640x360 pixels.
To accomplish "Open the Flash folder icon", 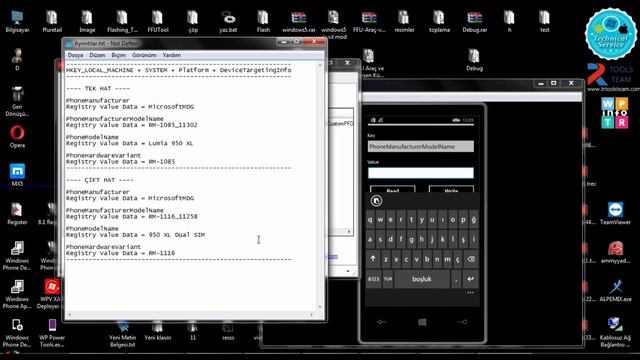I will [263, 22].
